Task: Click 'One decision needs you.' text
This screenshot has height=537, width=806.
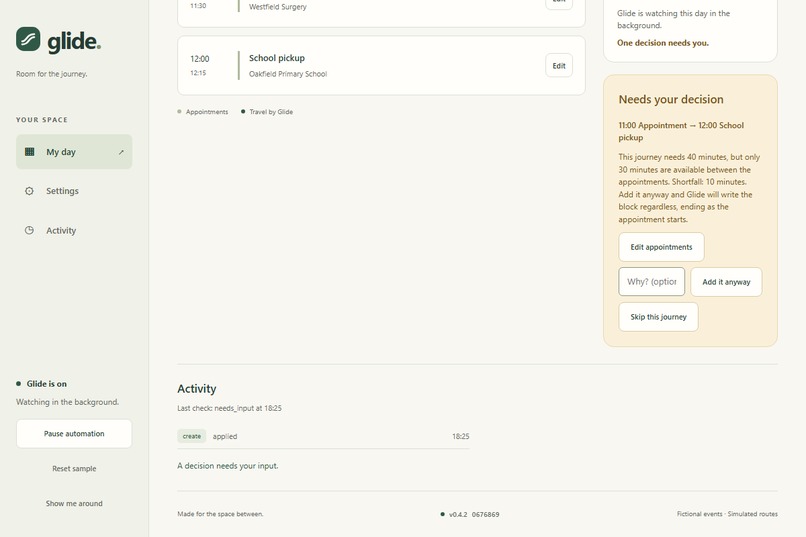Action: (663, 43)
